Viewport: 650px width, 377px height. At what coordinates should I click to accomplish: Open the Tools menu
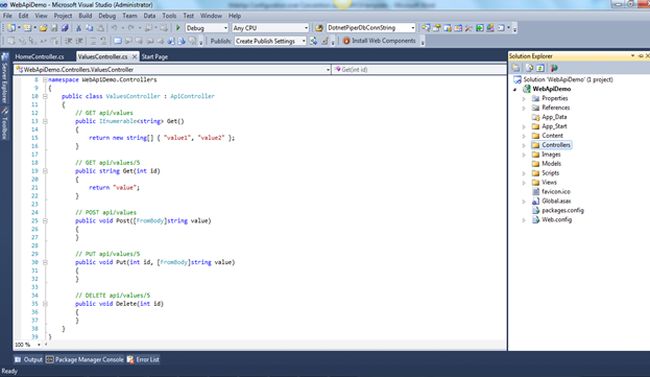169,16
